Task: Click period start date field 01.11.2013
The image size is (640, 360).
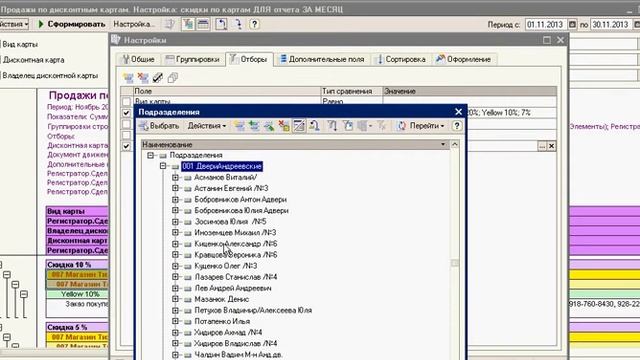Action: pos(546,24)
